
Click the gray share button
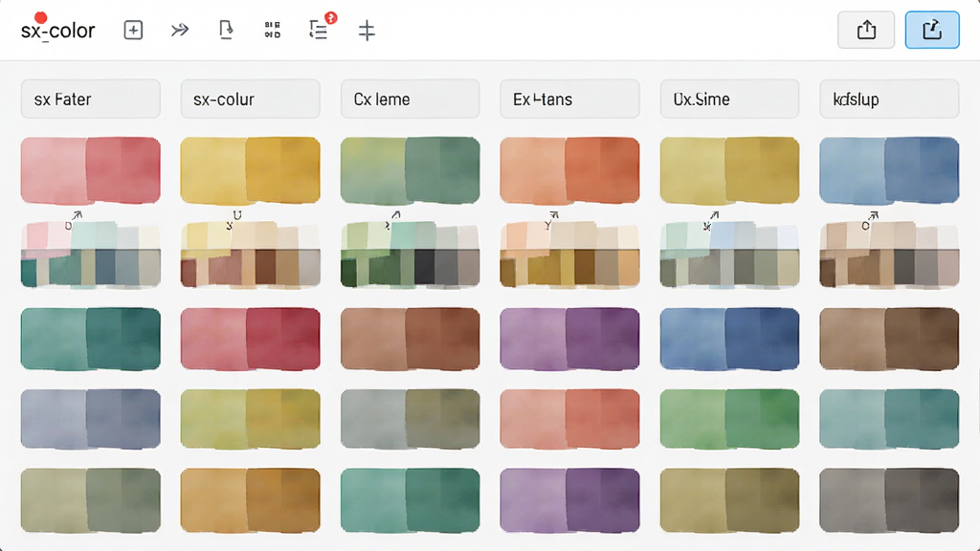tap(866, 30)
